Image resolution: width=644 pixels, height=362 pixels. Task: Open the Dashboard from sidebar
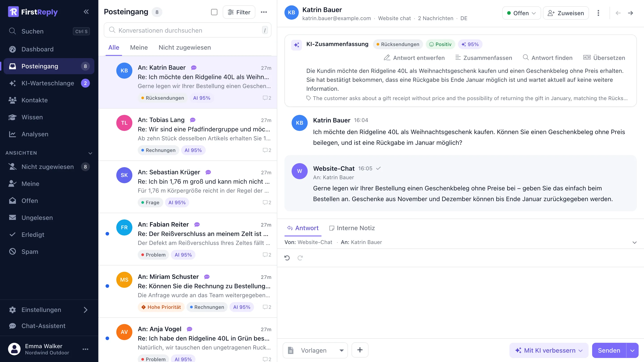(49, 49)
